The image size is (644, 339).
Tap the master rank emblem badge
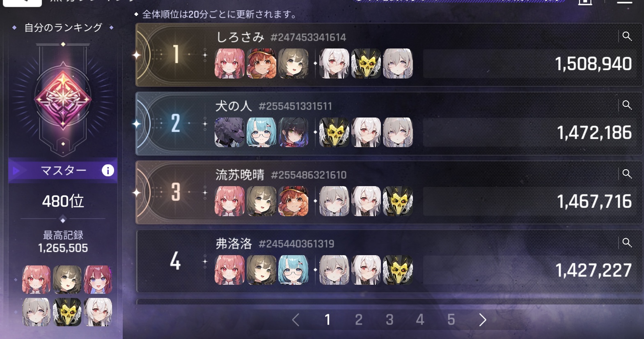63,98
